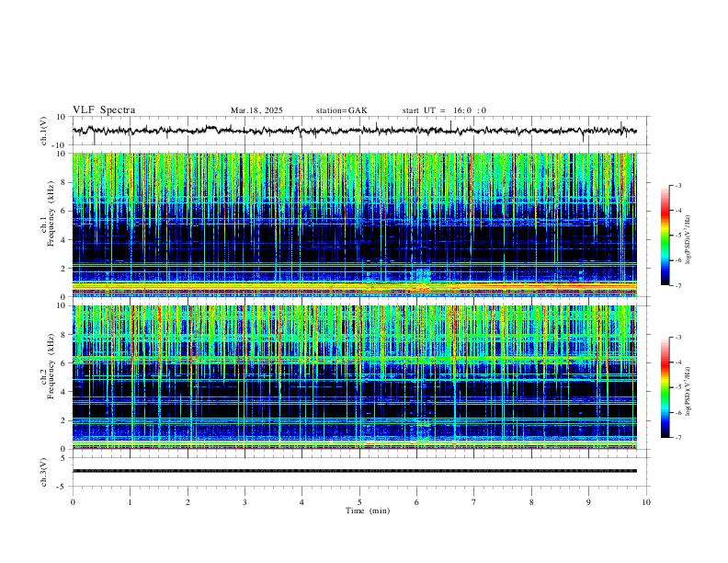Click time axis tick label "9"
The width and height of the screenshot is (728, 563).
pos(588,502)
